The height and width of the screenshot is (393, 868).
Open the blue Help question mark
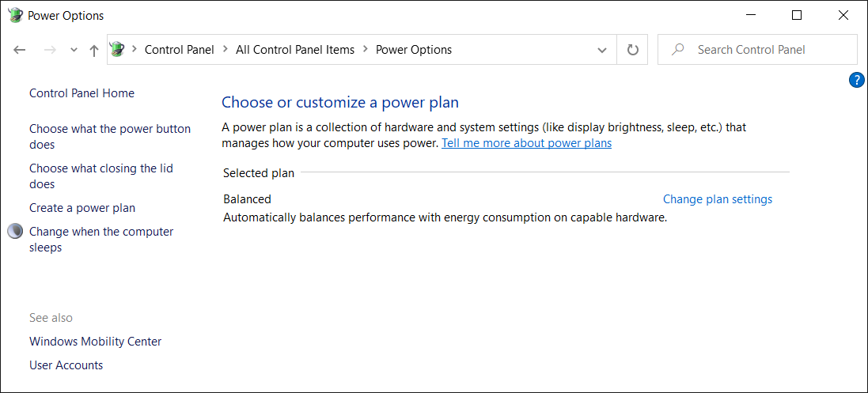tap(856, 80)
